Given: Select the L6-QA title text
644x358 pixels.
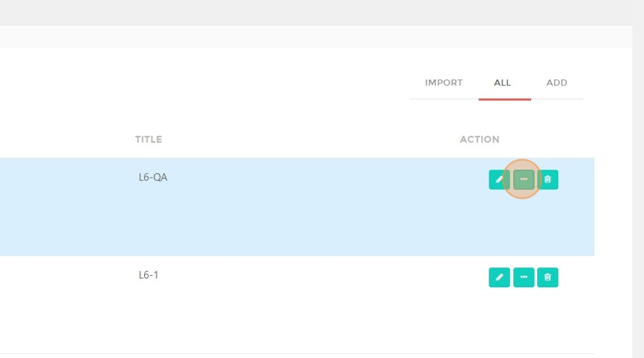Looking at the screenshot, I should click(152, 177).
